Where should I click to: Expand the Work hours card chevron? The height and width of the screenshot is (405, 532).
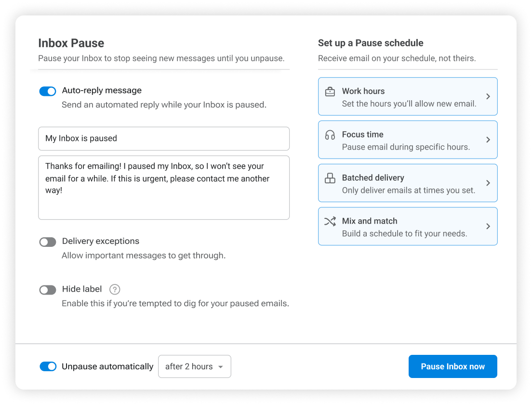488,96
